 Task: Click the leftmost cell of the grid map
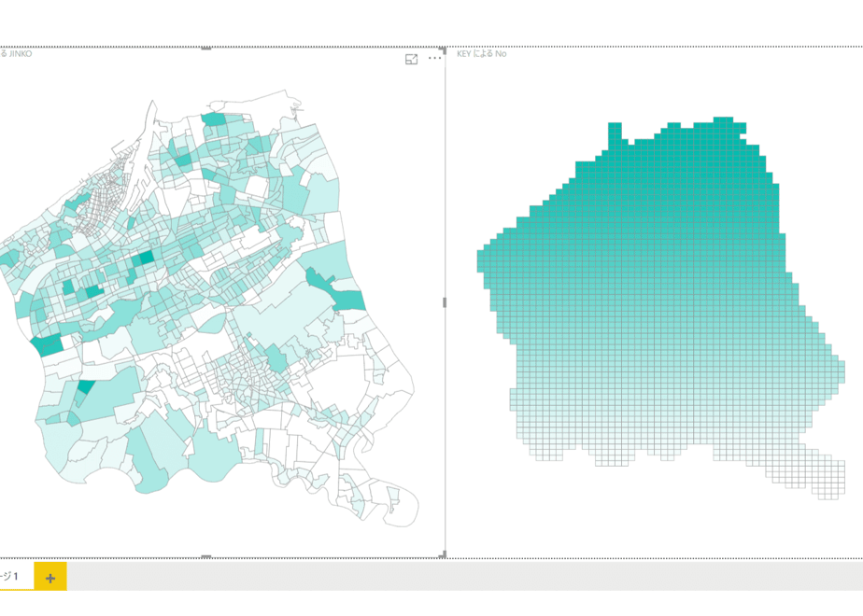click(480, 261)
